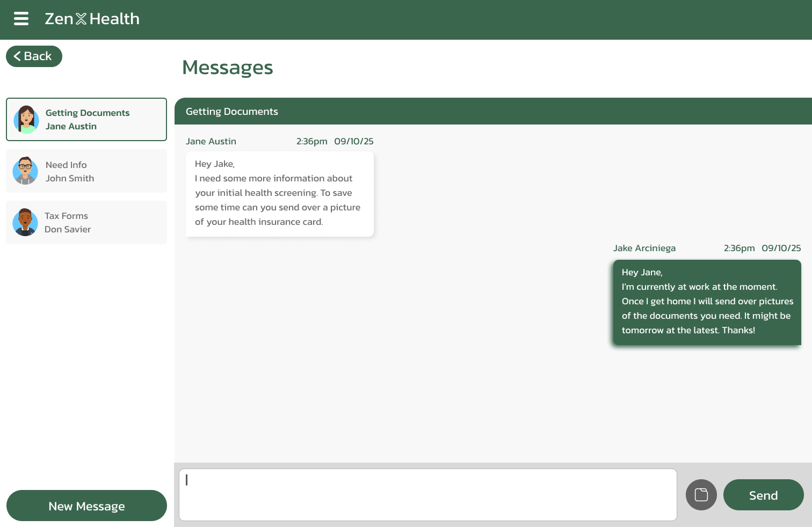Click the document attachment icon beside Send

701,494
